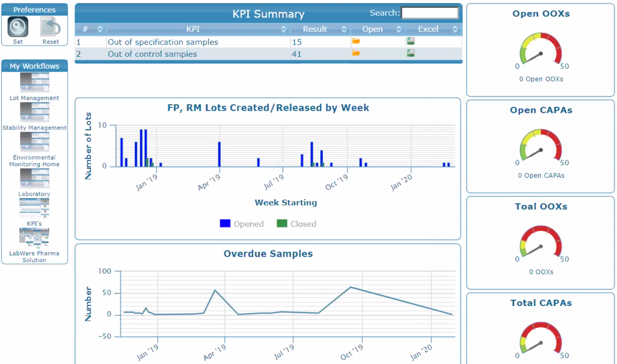Screen dimensions: 617x364
Task: Open folder for Out of control samples
Action: coord(356,53)
